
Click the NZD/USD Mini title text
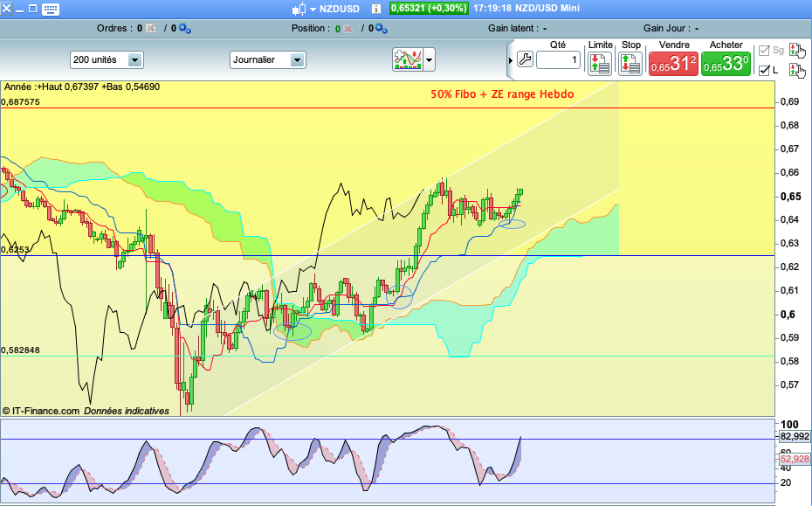[547, 8]
